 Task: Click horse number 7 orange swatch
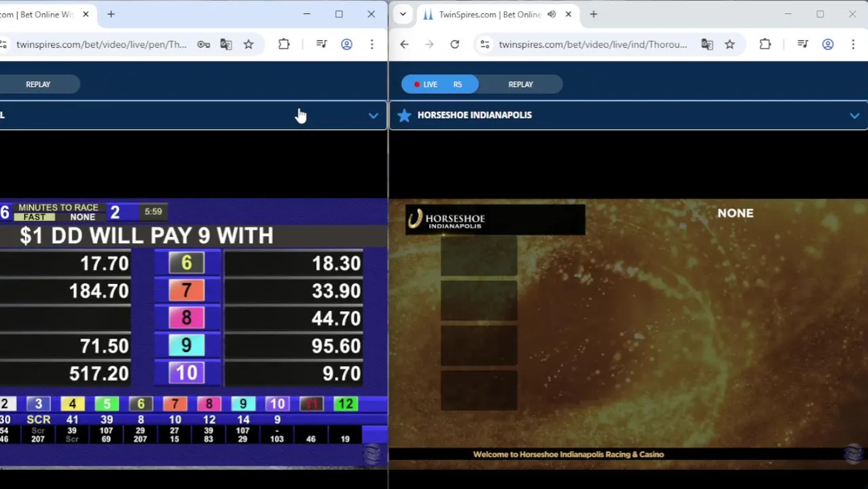186,291
